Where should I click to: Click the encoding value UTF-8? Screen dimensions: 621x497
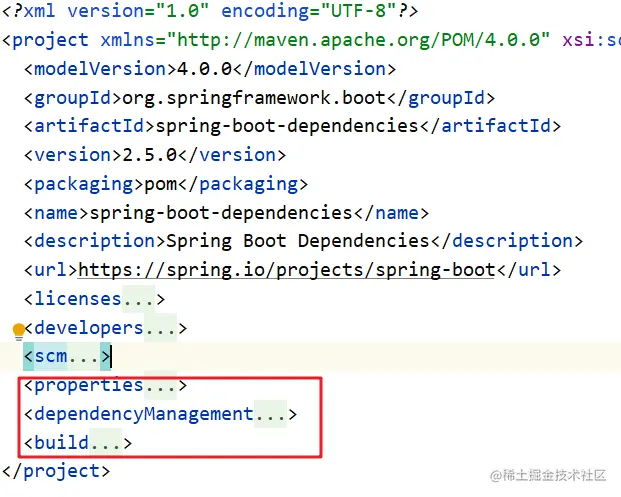(x=358, y=11)
